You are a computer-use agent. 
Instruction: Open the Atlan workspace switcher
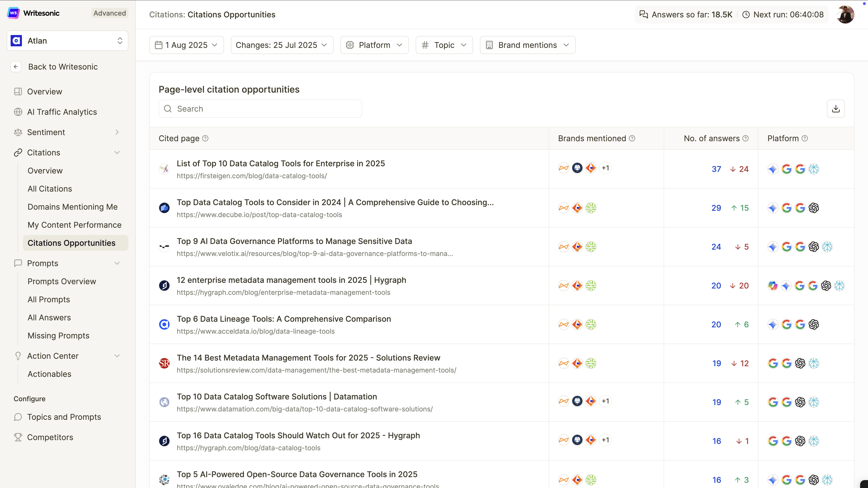pyautogui.click(x=67, y=41)
